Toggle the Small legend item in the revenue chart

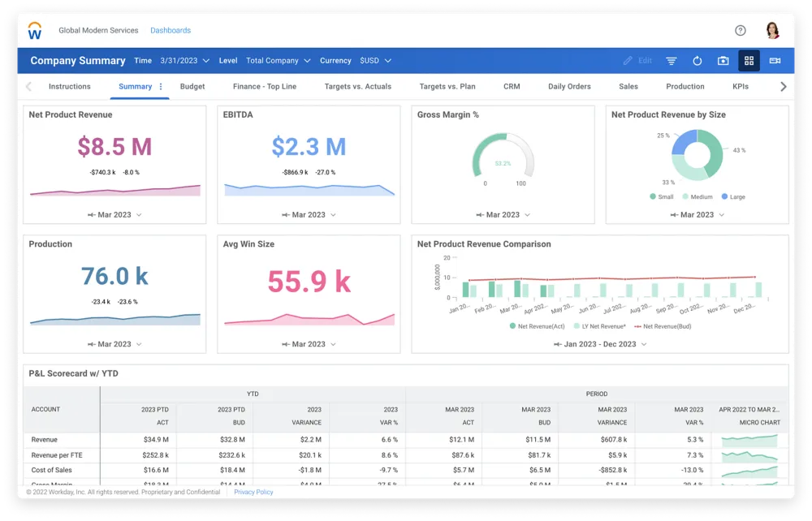[x=661, y=197]
